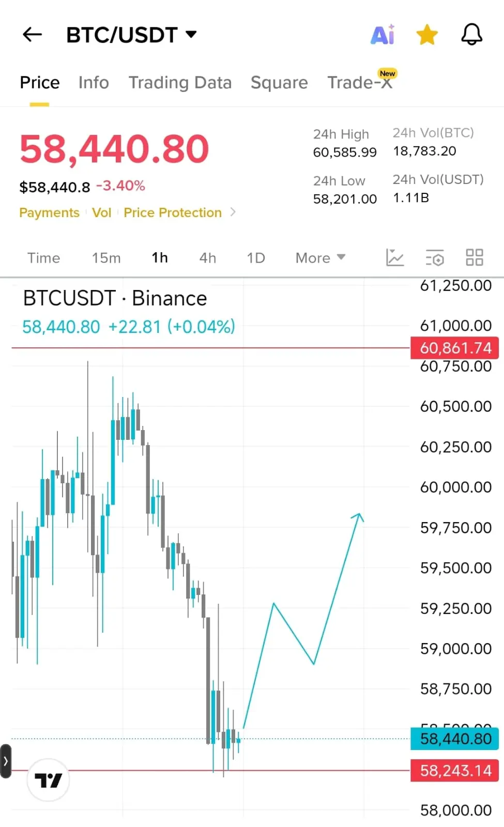Click the 60,861.74 red price line label
Viewport: 504px width, 827px height.
coord(454,348)
